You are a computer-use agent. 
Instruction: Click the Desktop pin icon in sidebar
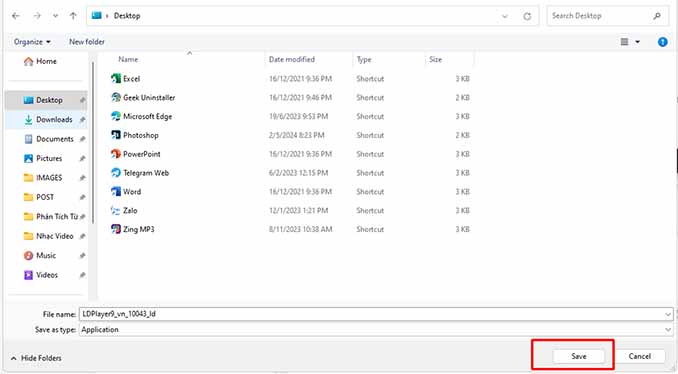[x=82, y=100]
